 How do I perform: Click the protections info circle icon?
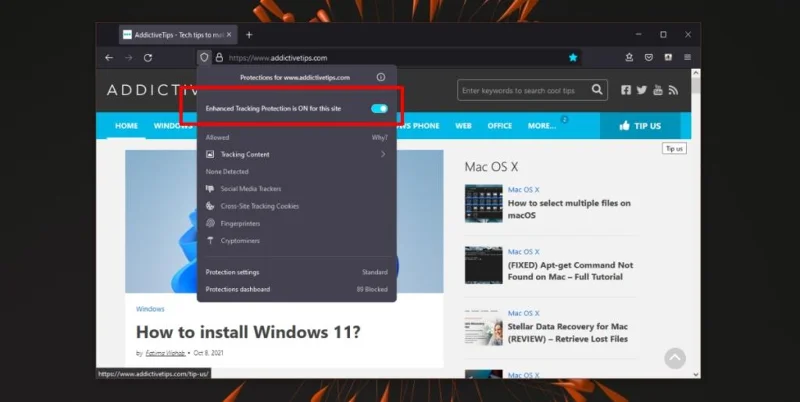pyautogui.click(x=381, y=77)
